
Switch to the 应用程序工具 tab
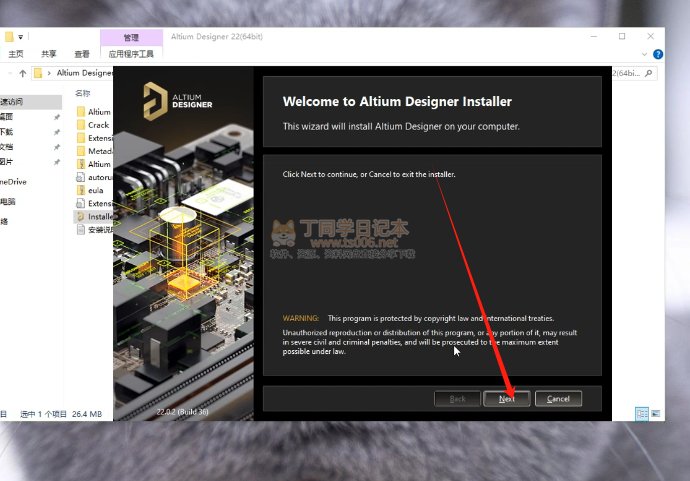click(131, 54)
